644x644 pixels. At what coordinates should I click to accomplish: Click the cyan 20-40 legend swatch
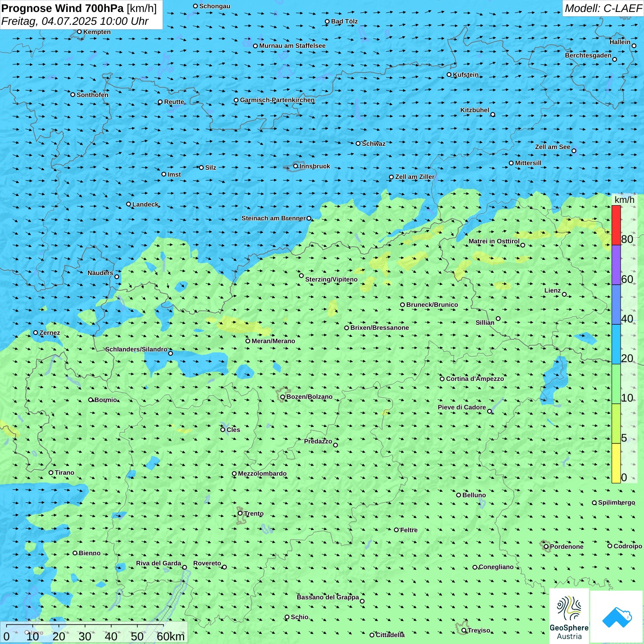[x=616, y=345]
